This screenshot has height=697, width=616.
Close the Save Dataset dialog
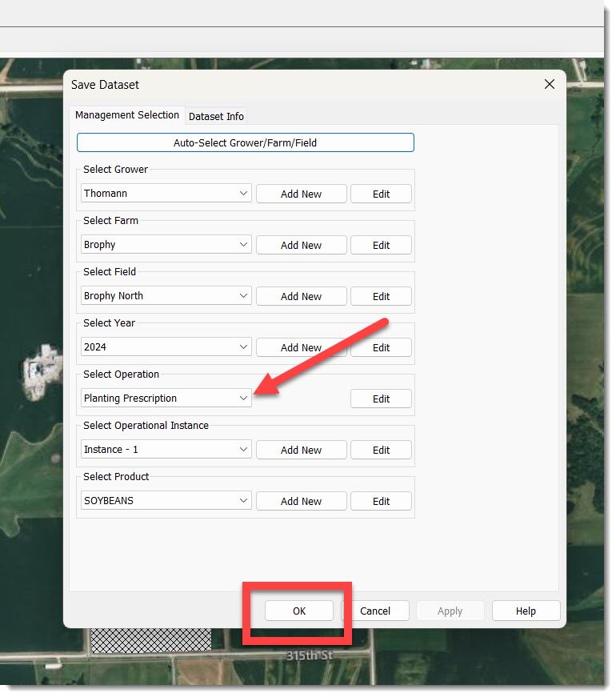[549, 84]
